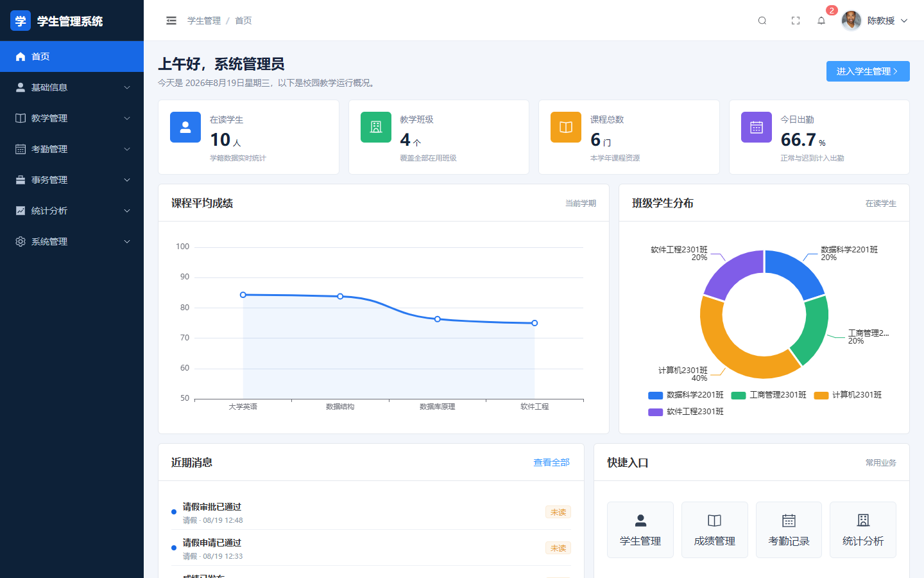Collapse sidebar using the hamburger menu icon
Image resolution: width=924 pixels, height=578 pixels.
click(x=171, y=21)
